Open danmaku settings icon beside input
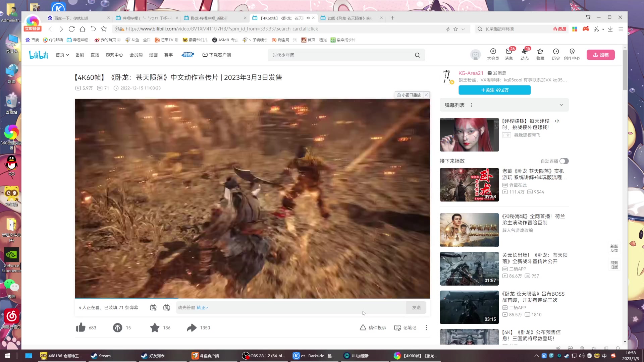The height and width of the screenshot is (362, 644). coord(167,307)
